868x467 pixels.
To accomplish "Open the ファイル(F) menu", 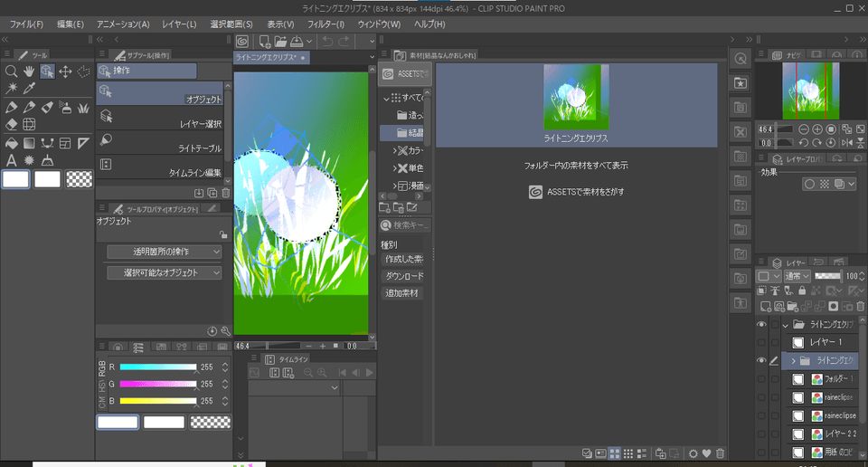I will [26, 24].
